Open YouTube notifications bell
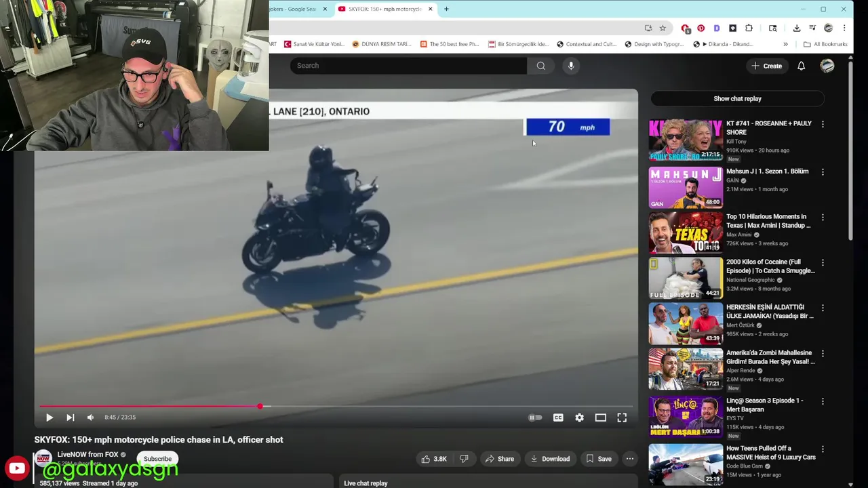868x488 pixels. [x=801, y=66]
